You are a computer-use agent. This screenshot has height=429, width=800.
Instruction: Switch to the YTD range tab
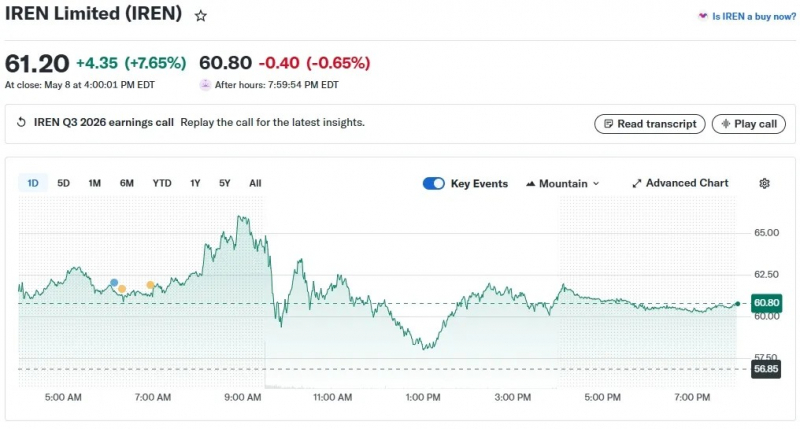tap(162, 183)
